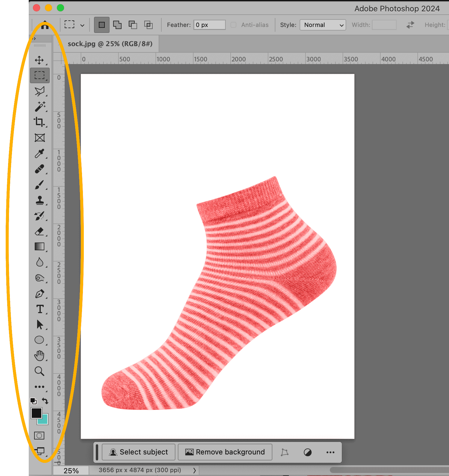The image size is (449, 476).
Task: Activate the Pen tool
Action: 40,294
